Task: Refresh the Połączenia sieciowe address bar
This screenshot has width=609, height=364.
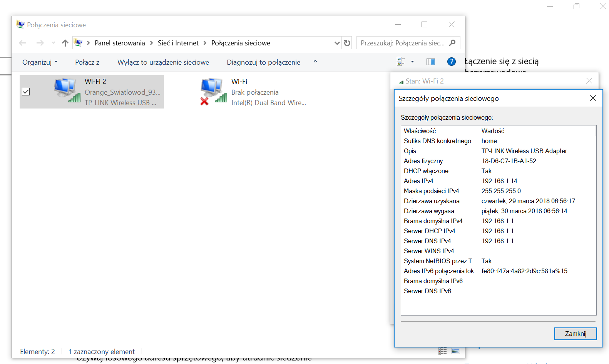Action: click(347, 43)
